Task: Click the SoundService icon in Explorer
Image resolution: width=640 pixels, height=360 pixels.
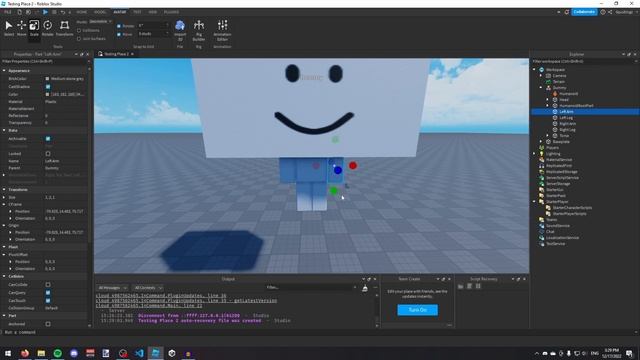Action: coord(542,225)
